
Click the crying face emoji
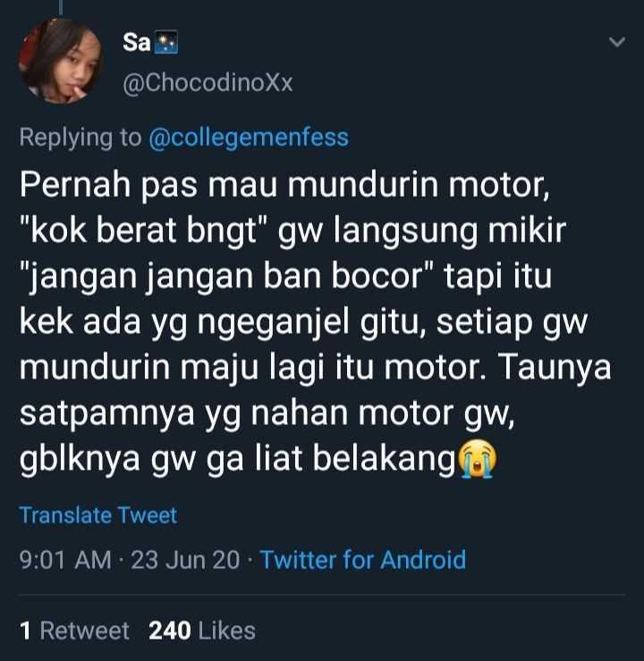[477, 459]
